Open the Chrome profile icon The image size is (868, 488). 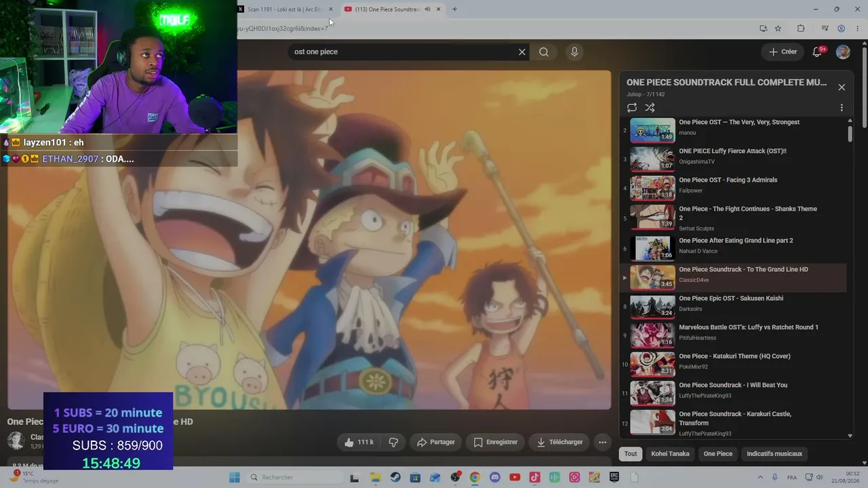(x=841, y=28)
